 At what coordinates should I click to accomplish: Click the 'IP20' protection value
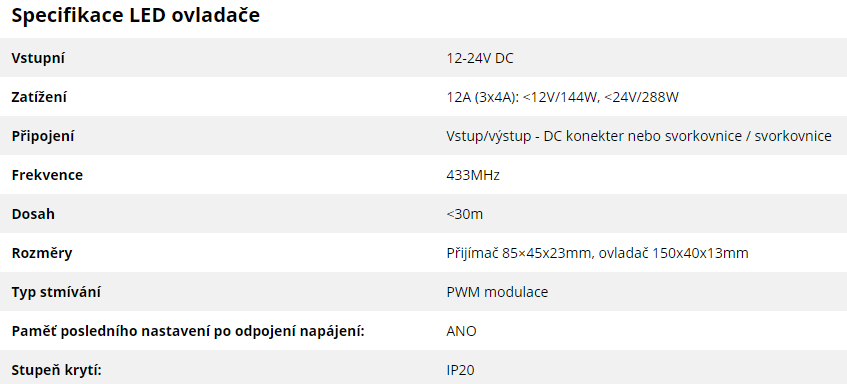tap(460, 370)
